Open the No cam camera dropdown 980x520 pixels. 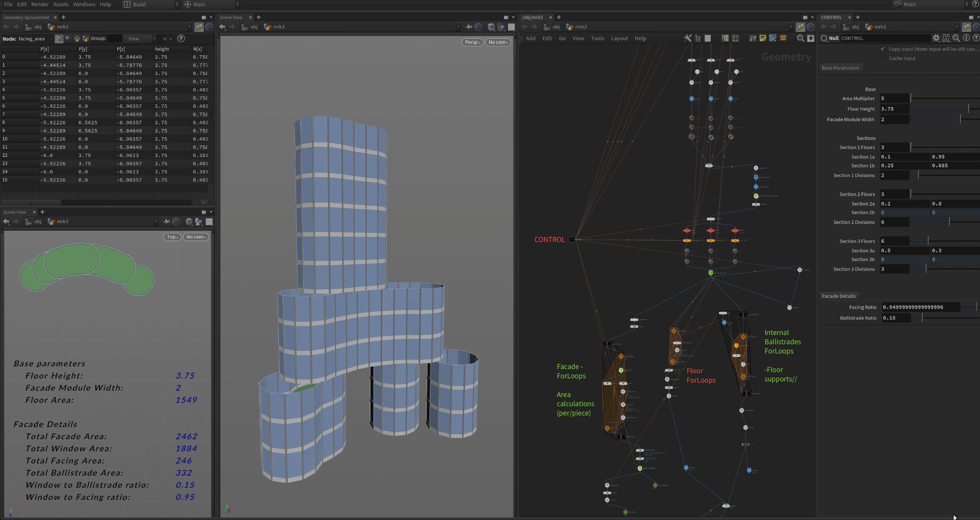(497, 42)
